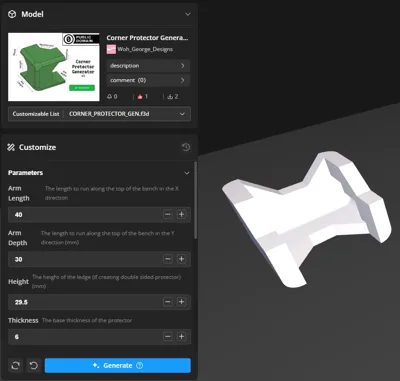Click the thumbs-up like icon

(140, 97)
